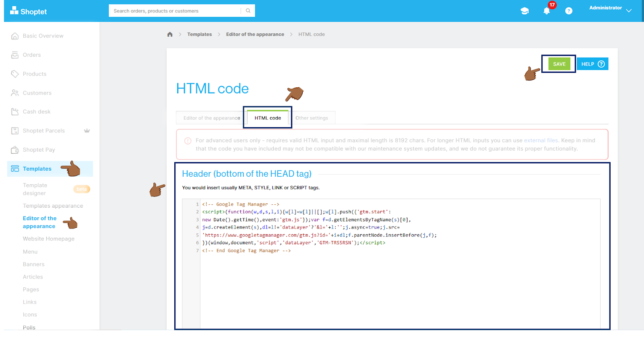Click the crown icon beside Shoptet Parcels
This screenshot has width=644, height=338.
click(87, 130)
